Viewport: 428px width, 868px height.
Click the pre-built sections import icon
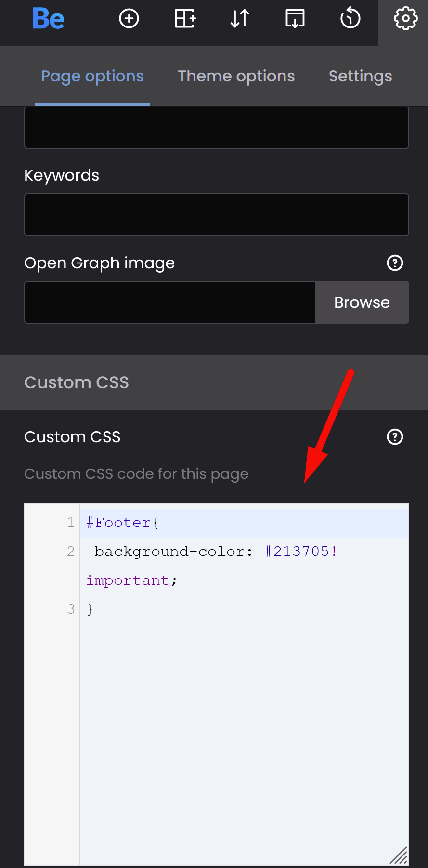point(295,19)
